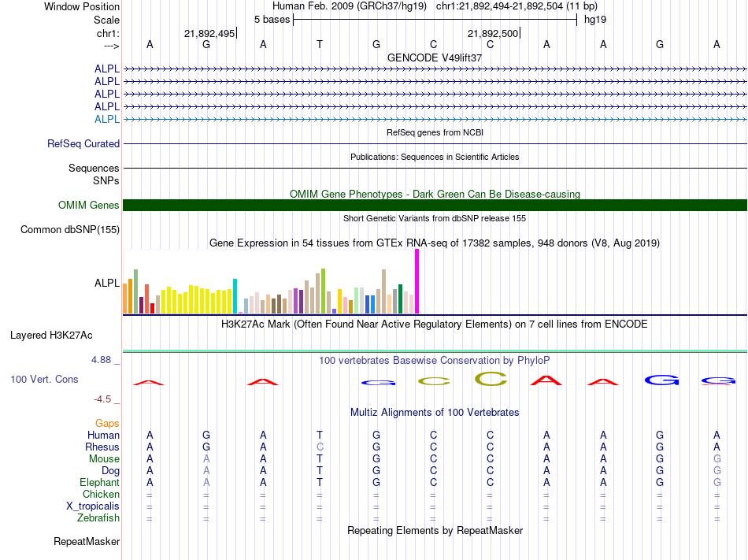The height and width of the screenshot is (560, 748).
Task: Click the topmost ALPL GENCODE transcript row
Action: pyautogui.click(x=435, y=69)
